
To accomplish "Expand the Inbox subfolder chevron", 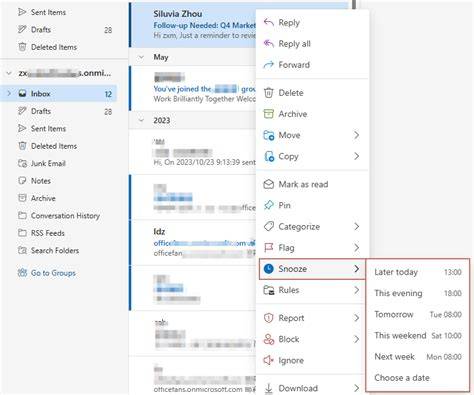I will click(9, 94).
